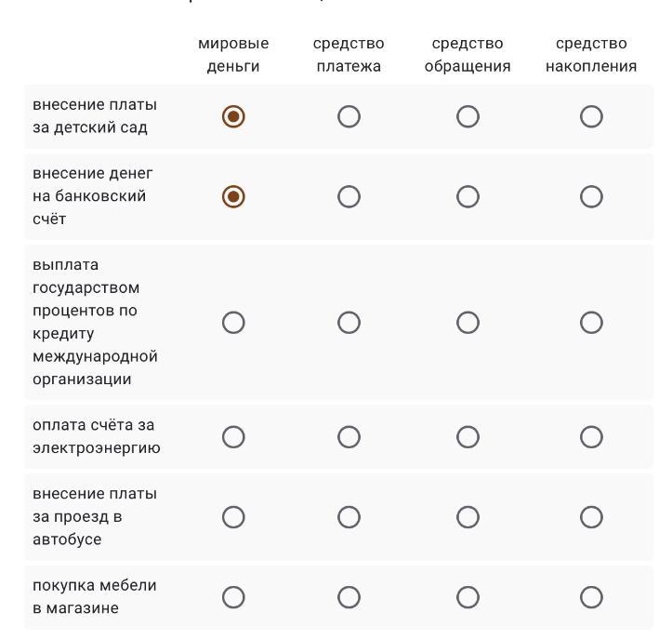Image resolution: width=672 pixels, height=639 pixels.
Task: Select 'средство накопления' for 'покупка мебели в магазине'
Action: [x=591, y=596]
